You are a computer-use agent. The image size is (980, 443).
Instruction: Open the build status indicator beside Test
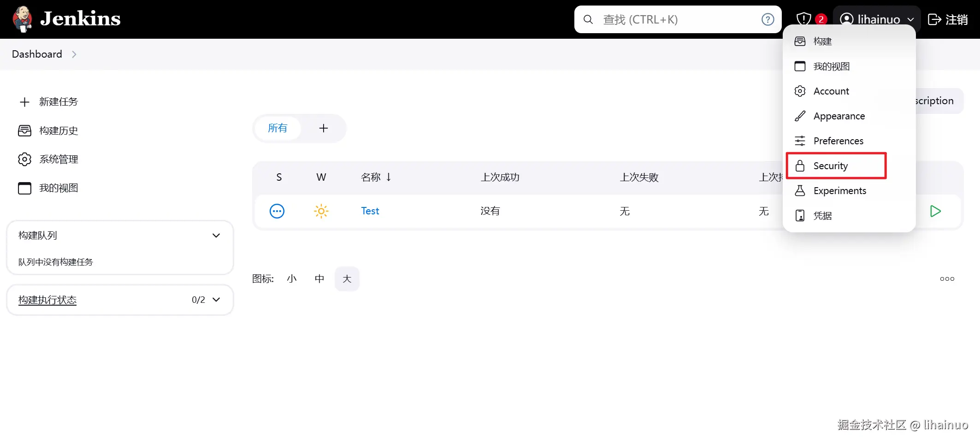click(x=277, y=211)
